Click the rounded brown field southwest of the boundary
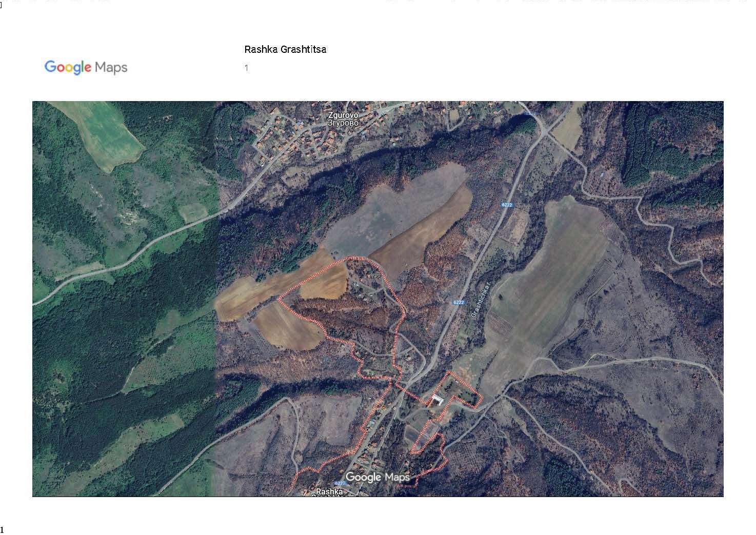Screen dimensions: 756x535 287,326
